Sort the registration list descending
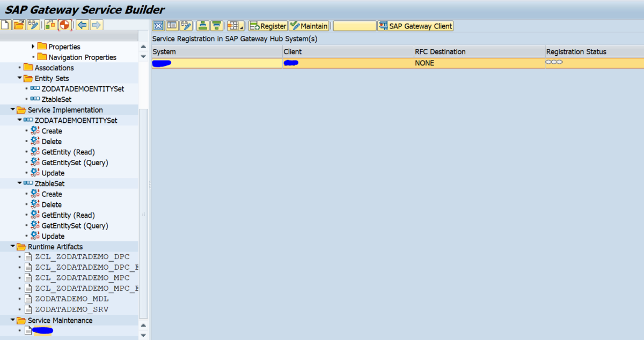This screenshot has height=340, width=644. coord(216,25)
